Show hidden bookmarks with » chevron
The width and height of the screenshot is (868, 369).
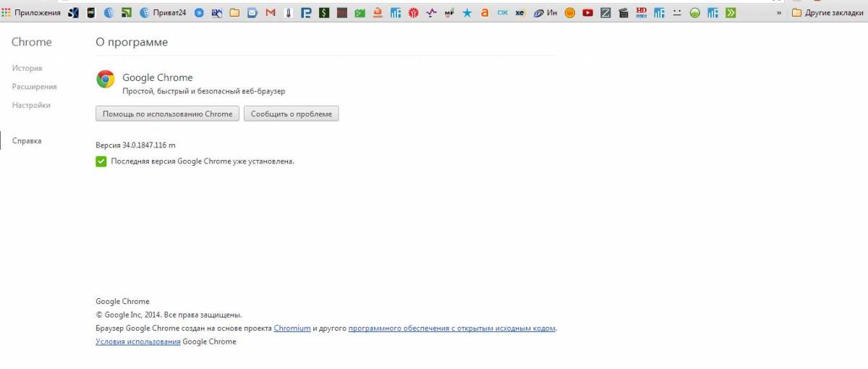(779, 12)
